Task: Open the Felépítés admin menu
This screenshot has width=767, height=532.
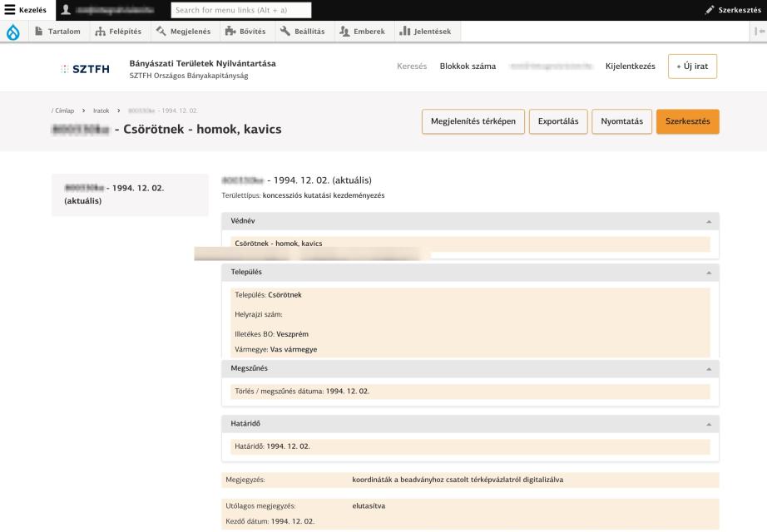Action: (119, 32)
